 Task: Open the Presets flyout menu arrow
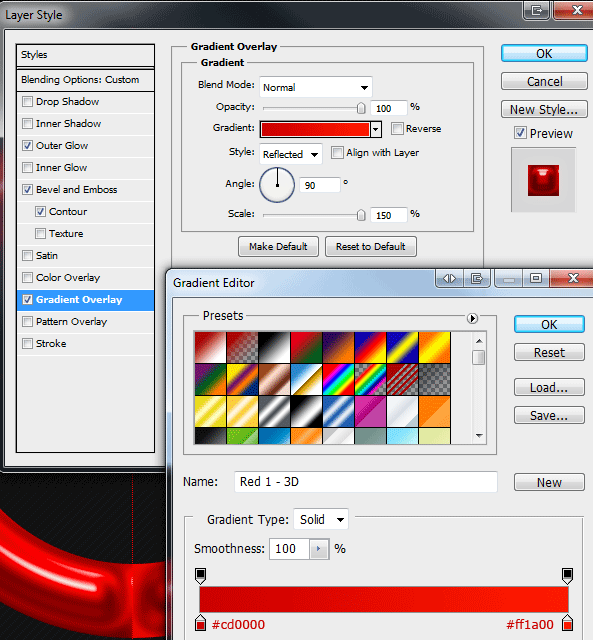click(x=472, y=318)
